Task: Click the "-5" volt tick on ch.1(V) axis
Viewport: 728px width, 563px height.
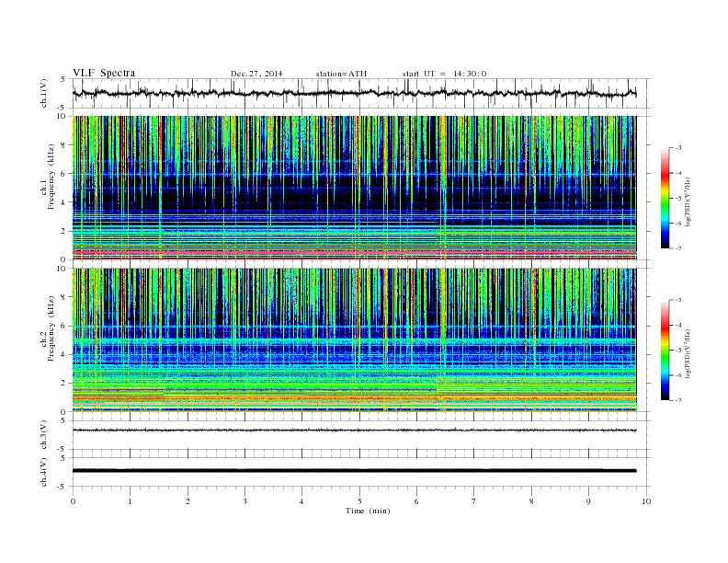Action: [63, 108]
